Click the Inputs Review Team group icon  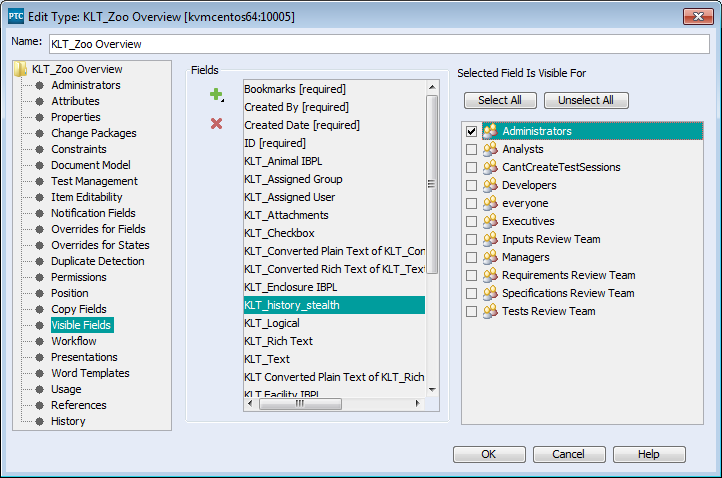490,239
